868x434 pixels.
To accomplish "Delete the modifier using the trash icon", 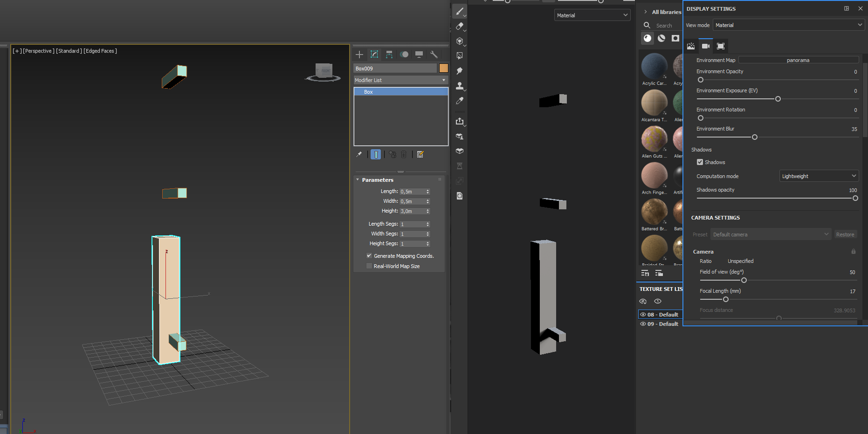I will pos(403,154).
